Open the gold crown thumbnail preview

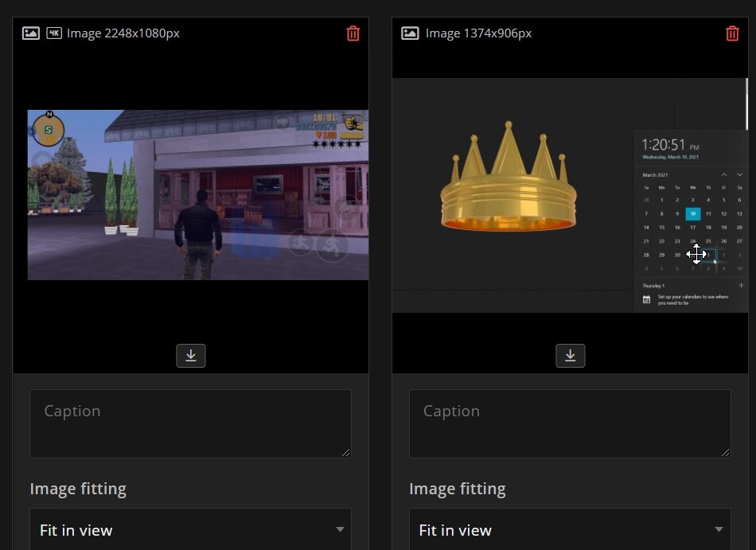coord(570,195)
